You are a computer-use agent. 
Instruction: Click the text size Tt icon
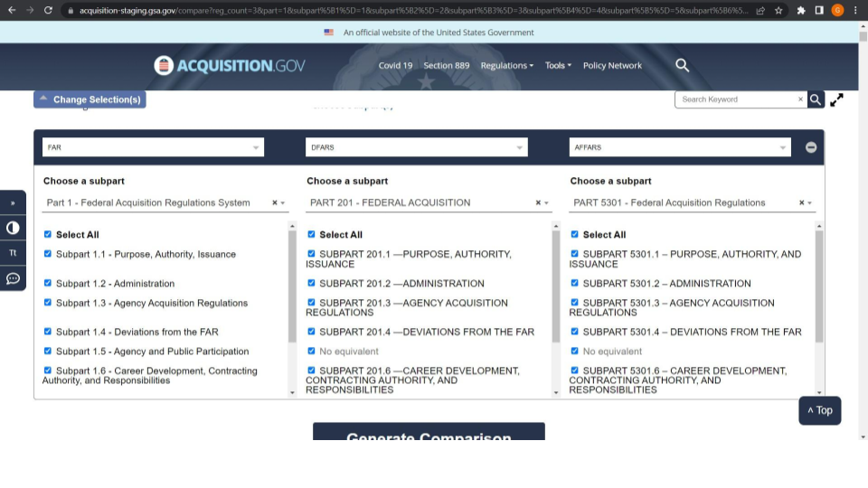pos(13,253)
